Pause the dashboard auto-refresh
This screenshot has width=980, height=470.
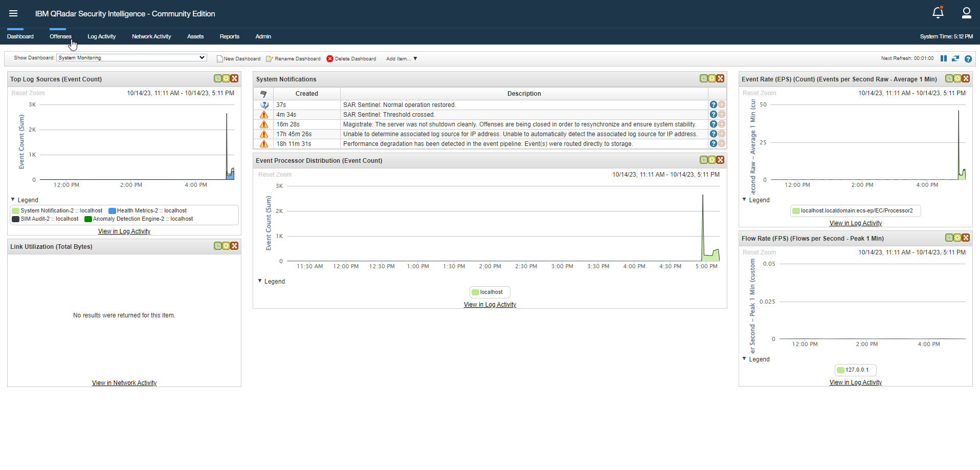coord(944,58)
